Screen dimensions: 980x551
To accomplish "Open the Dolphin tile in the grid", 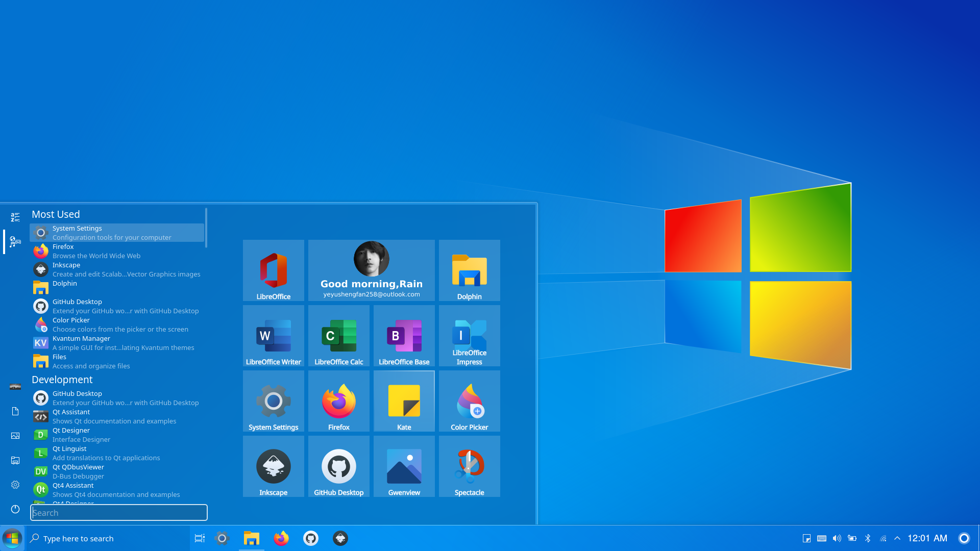I will (470, 270).
